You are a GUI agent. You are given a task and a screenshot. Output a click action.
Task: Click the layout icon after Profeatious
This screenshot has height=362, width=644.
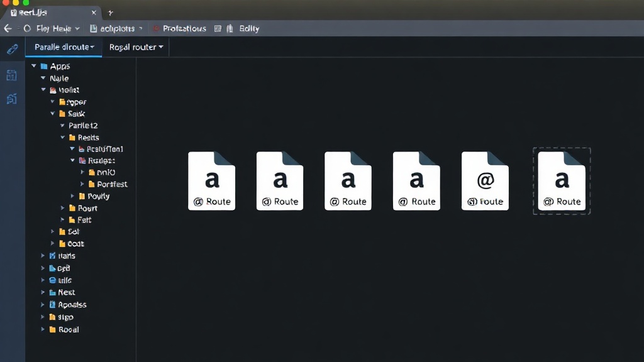[x=218, y=28]
